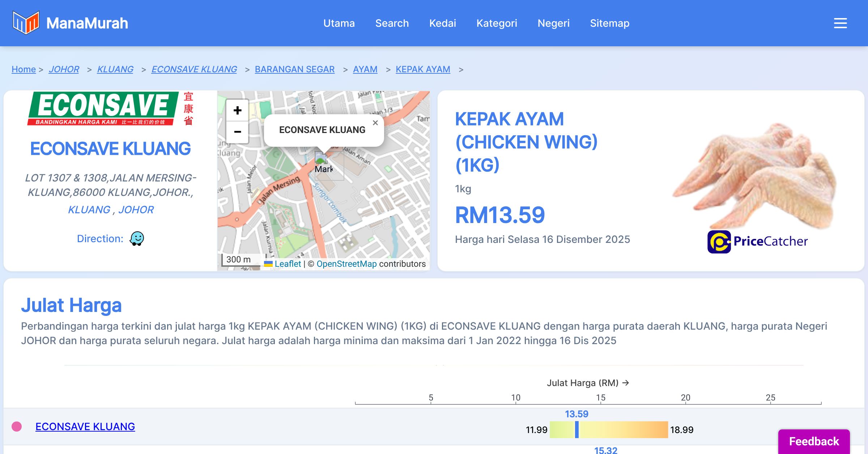Go to Kategori in navigation
The width and height of the screenshot is (868, 454).
click(497, 23)
